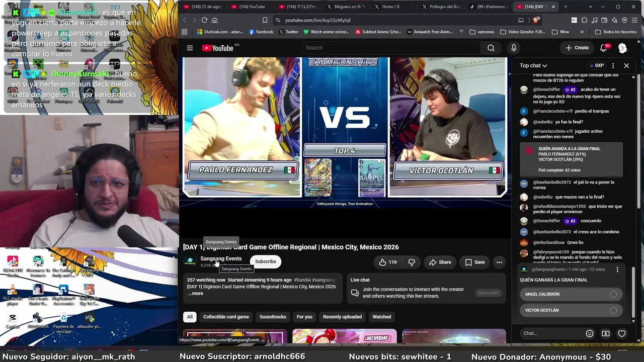This screenshot has height=362, width=644.
Task: Click the OXP points badge in chat header
Action: 596,66
